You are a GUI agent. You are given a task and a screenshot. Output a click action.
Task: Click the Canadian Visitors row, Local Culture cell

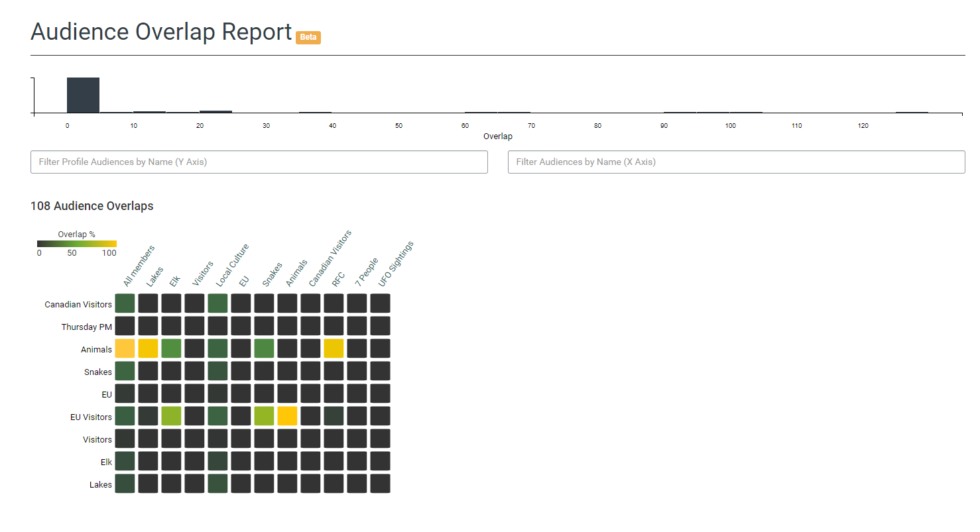pos(217,303)
